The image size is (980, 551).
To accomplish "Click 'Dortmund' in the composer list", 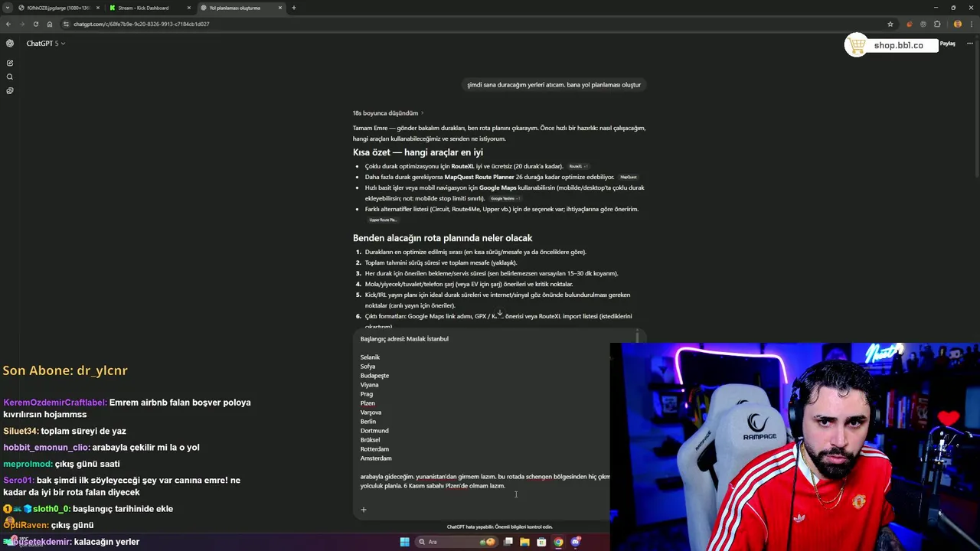I will tap(374, 431).
